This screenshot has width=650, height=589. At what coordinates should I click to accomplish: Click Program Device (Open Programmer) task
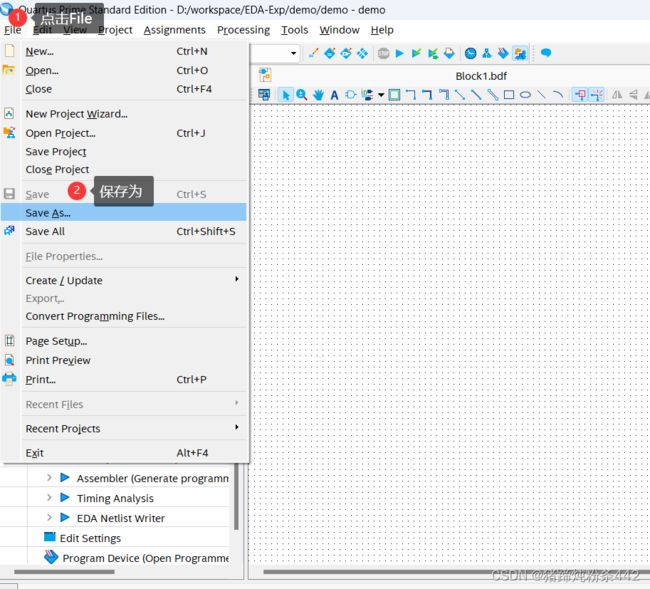coord(145,558)
